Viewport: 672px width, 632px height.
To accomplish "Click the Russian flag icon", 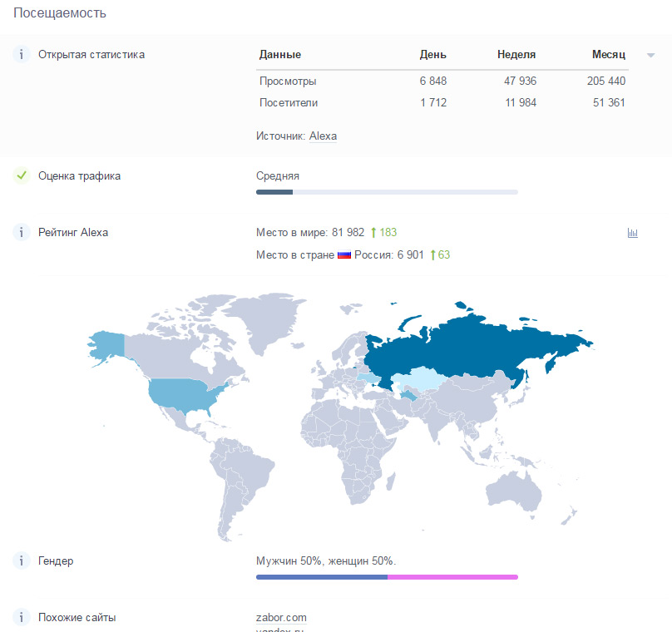I will point(344,255).
